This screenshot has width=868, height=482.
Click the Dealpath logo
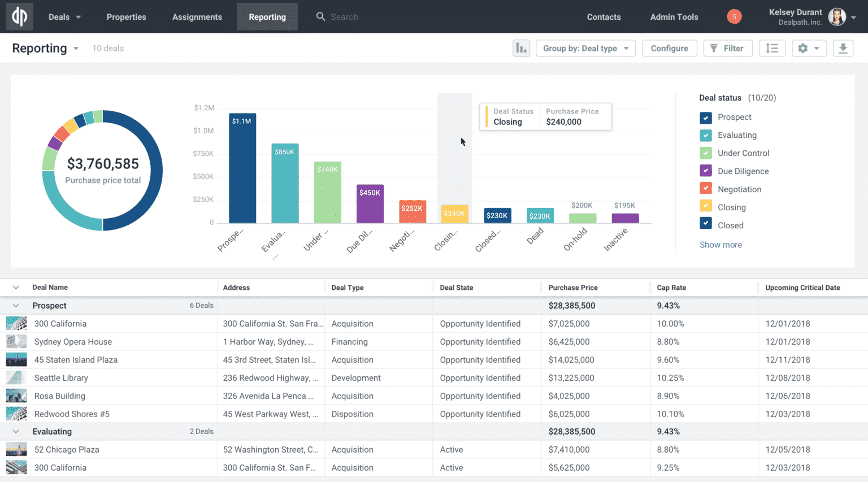(19, 16)
